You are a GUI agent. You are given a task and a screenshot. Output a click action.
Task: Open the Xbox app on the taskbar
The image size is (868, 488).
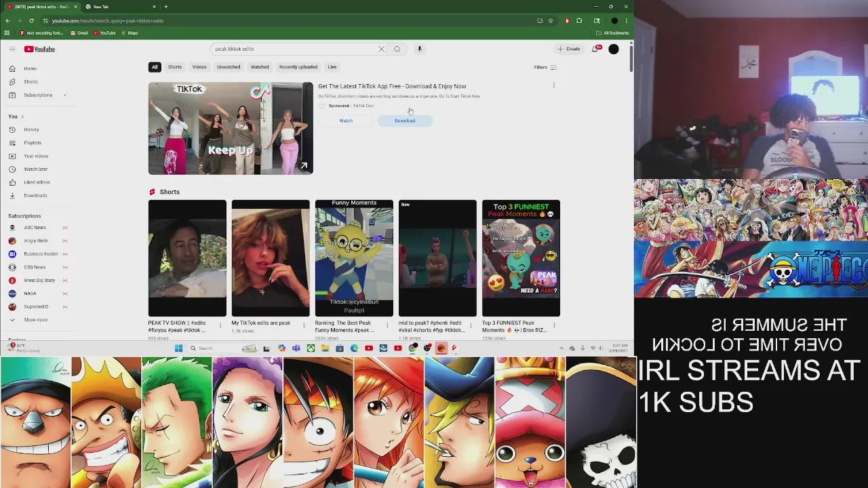pos(311,348)
